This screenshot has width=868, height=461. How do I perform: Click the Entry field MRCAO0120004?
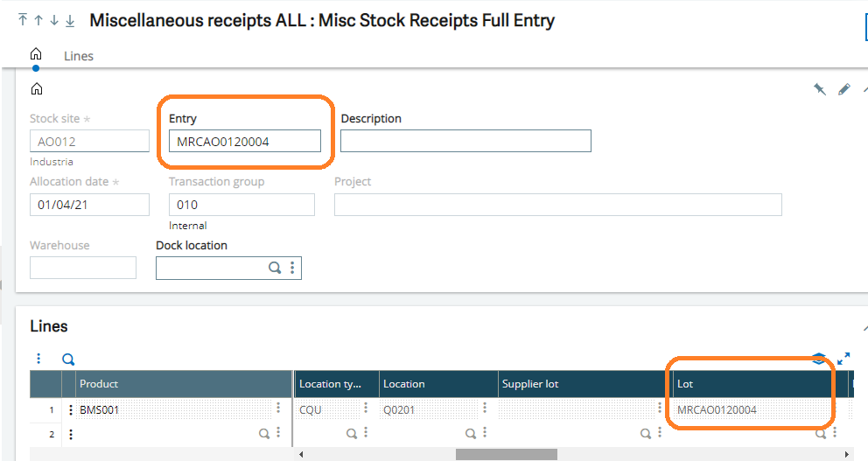click(245, 141)
